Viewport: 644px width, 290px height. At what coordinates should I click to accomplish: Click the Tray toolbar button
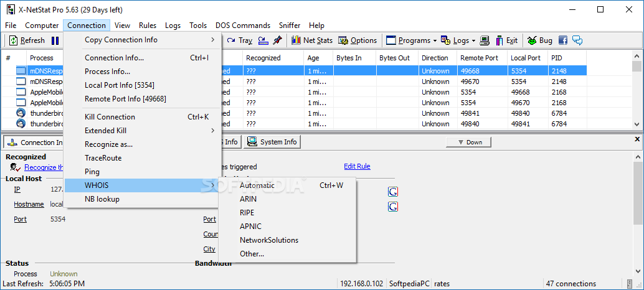tap(240, 40)
